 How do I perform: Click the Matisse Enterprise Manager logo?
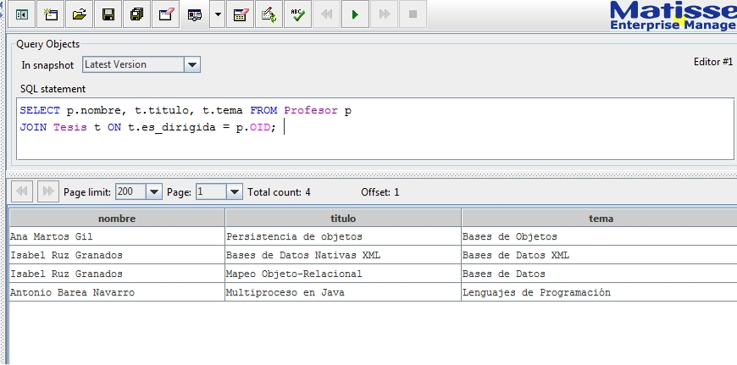[x=673, y=16]
